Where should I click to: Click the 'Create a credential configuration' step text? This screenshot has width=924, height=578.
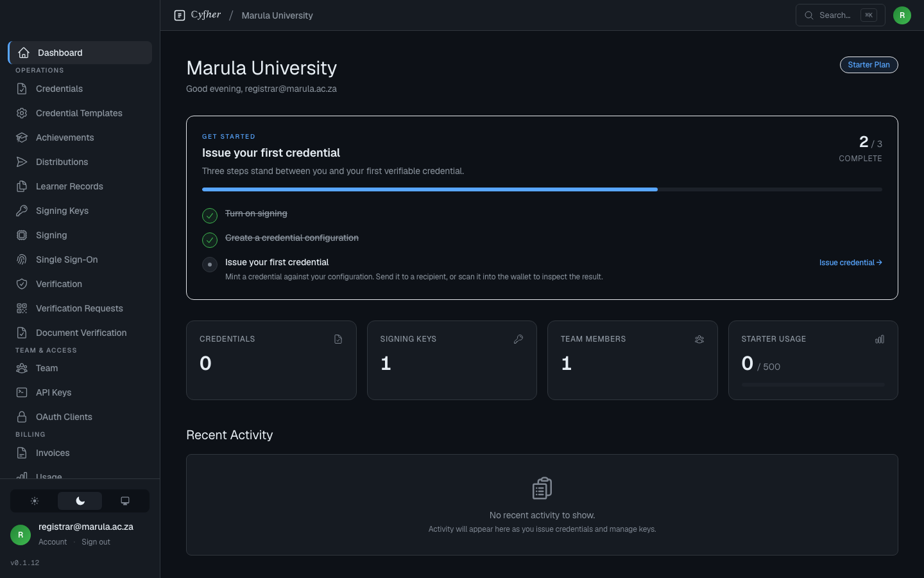click(x=292, y=238)
